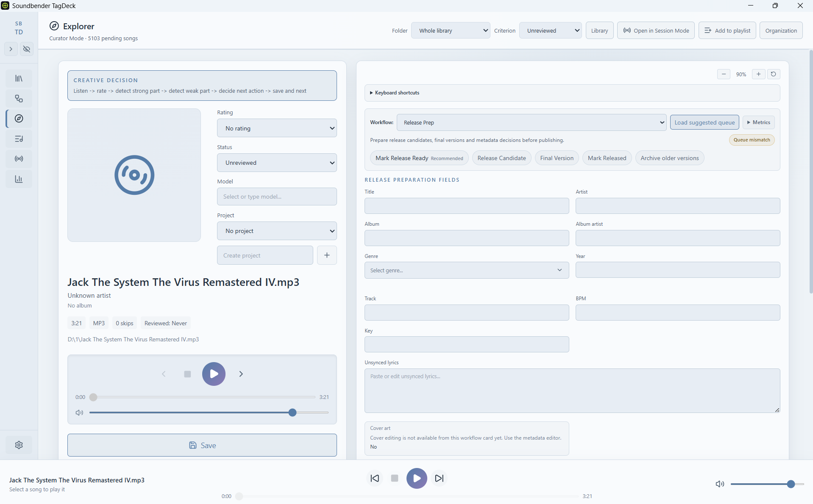Screen dimensions: 813x504
Task: Focus the Key field
Action: pyautogui.click(x=466, y=344)
